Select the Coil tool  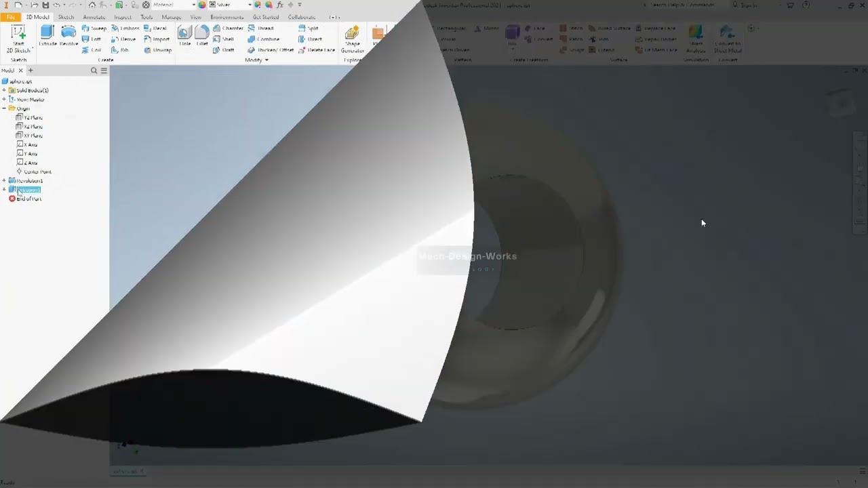pyautogui.click(x=91, y=50)
